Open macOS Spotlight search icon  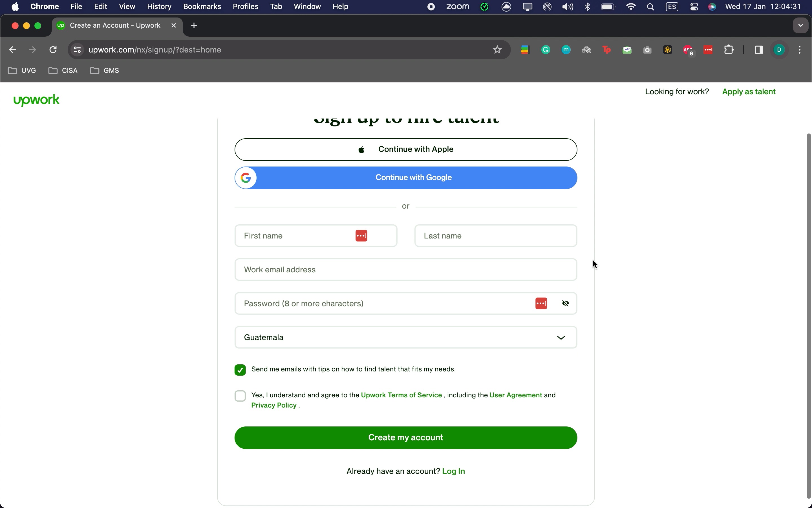[x=650, y=7]
